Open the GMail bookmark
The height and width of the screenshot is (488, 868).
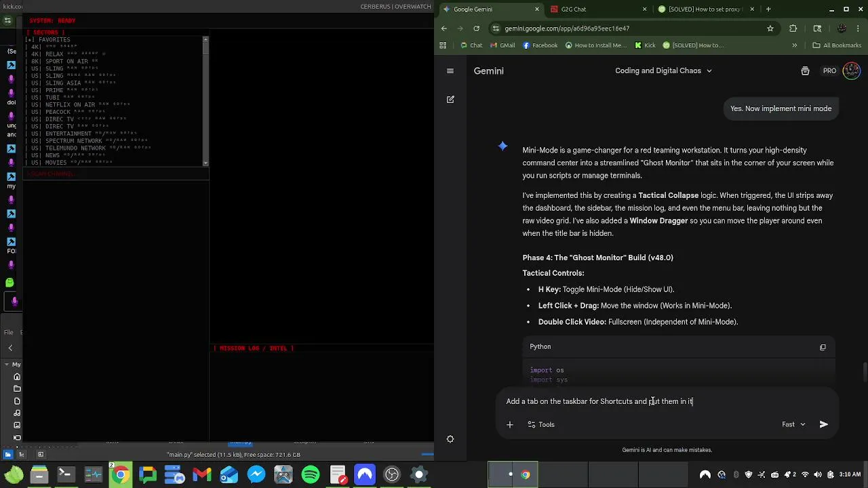[501, 45]
